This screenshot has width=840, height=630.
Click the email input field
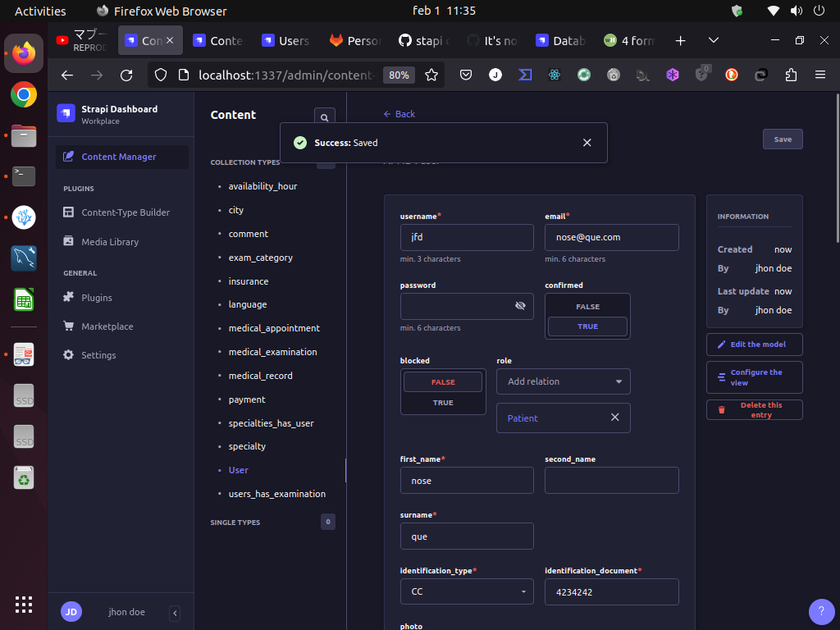(611, 237)
